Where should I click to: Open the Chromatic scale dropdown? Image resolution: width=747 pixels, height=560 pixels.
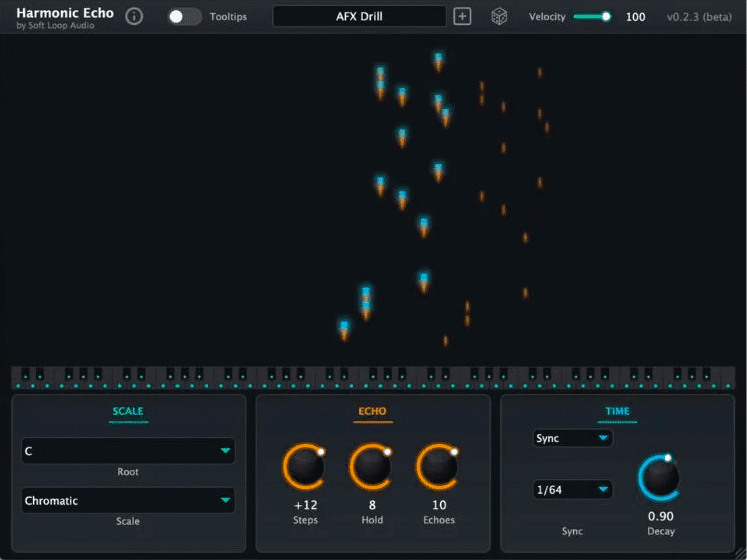point(128,500)
